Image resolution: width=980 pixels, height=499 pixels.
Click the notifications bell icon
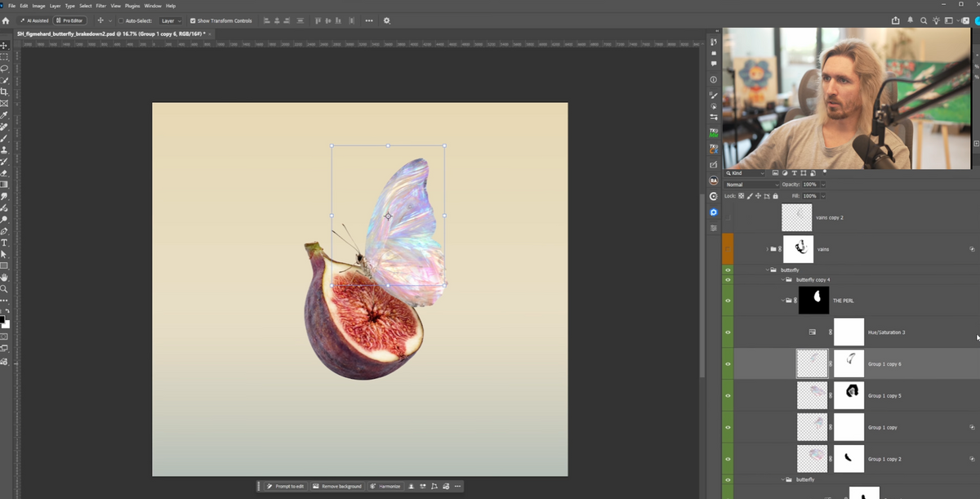click(910, 20)
